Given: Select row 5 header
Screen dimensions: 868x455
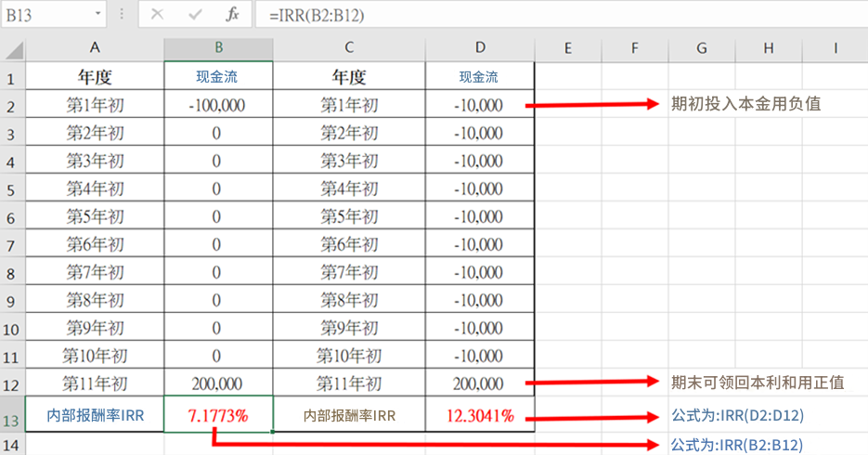Looking at the screenshot, I should 12,188.
